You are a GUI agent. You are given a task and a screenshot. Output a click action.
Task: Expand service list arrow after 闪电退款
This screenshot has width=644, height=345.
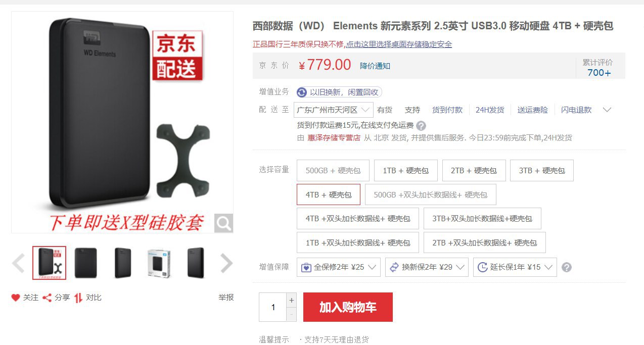pyautogui.click(x=608, y=110)
